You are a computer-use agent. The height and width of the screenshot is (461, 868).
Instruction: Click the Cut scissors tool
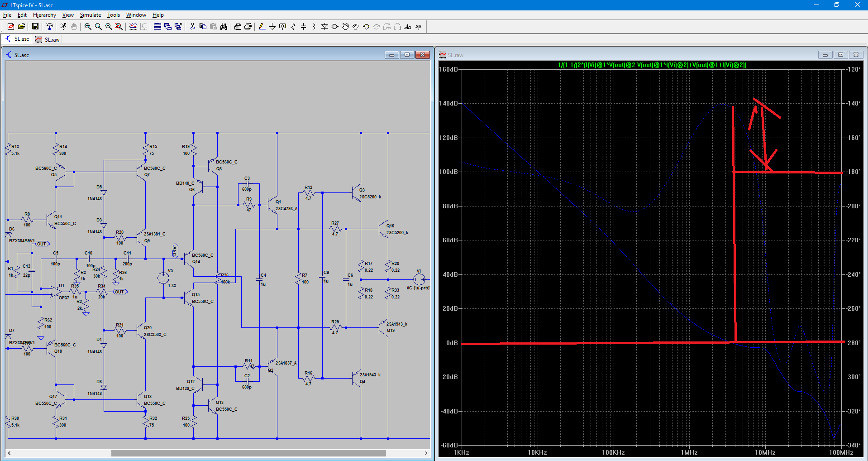pos(192,27)
